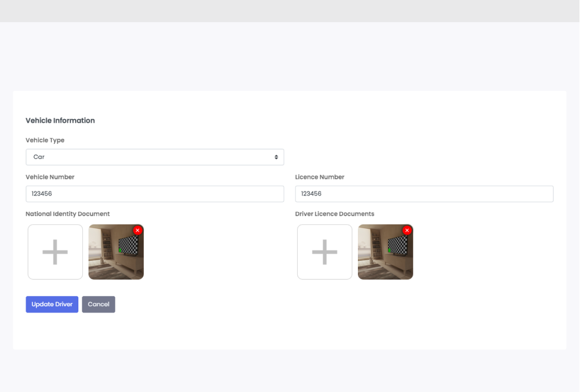Add a Driver Licence Document with plus box
The image size is (580, 392).
(x=325, y=252)
